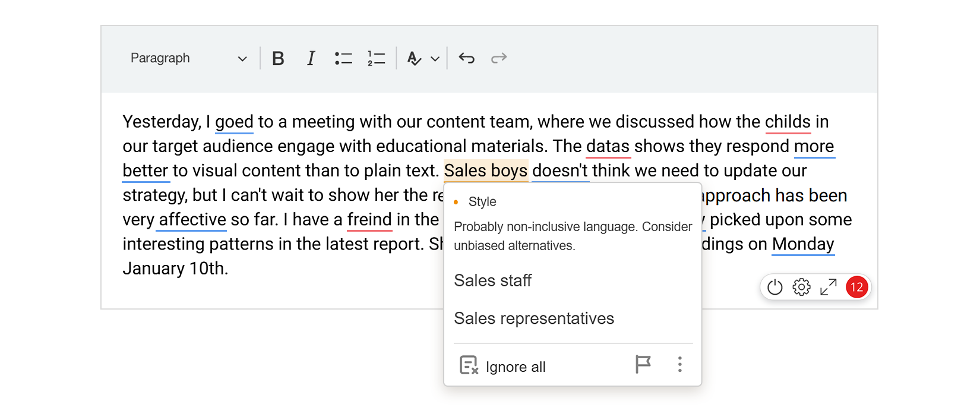Click the underlined word 'better'
Viewport: 980px width, 420px height.
click(x=146, y=170)
